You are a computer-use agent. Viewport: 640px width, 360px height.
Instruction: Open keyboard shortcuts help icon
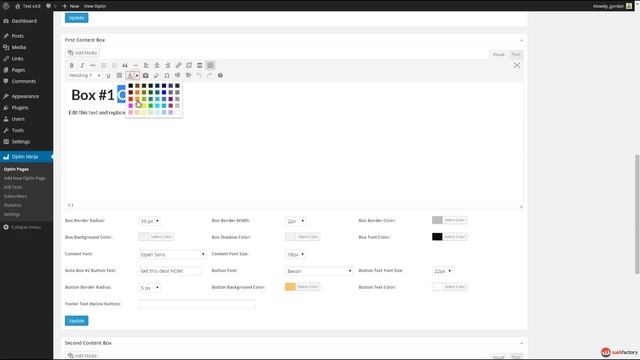(220, 76)
